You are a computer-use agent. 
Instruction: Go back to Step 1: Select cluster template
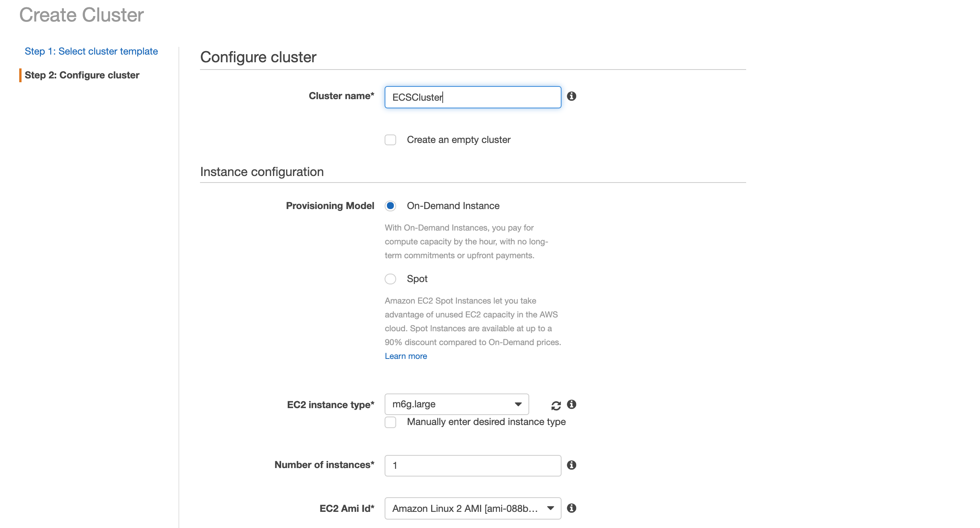coord(91,51)
